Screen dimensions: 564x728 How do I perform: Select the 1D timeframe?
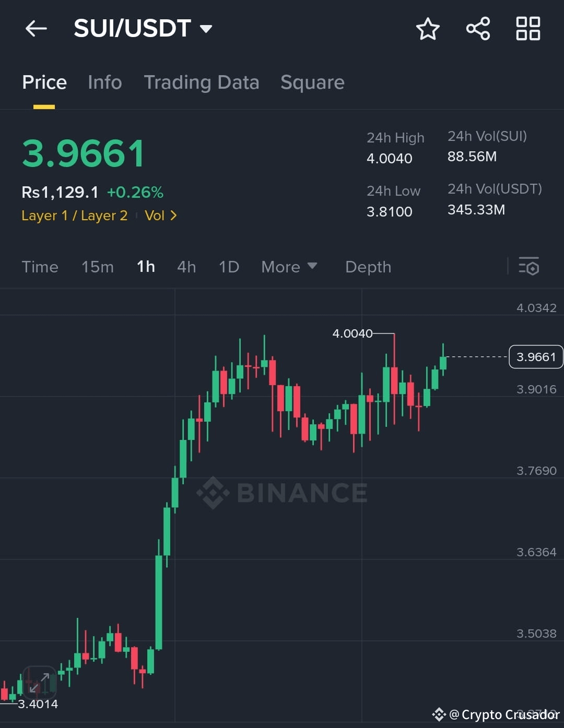(x=228, y=267)
